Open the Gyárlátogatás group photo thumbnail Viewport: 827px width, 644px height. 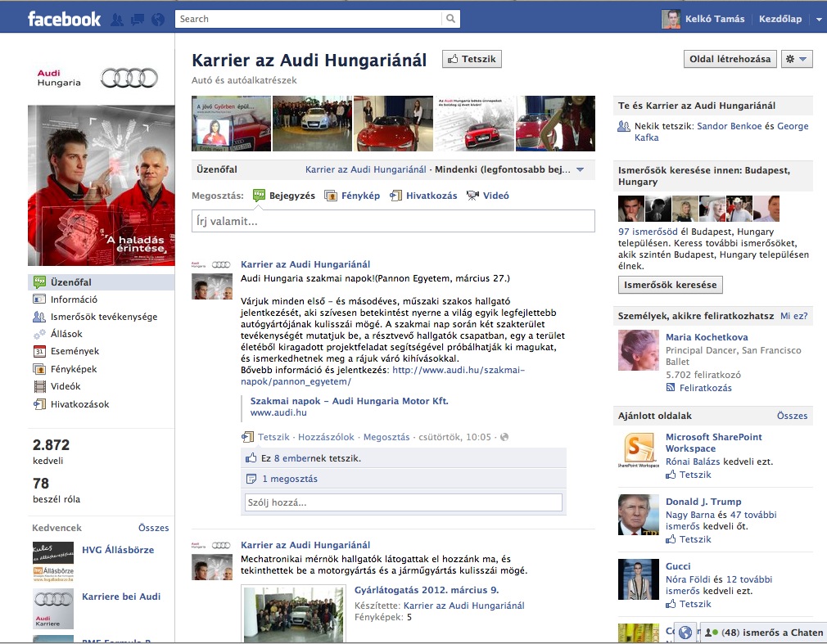294,614
